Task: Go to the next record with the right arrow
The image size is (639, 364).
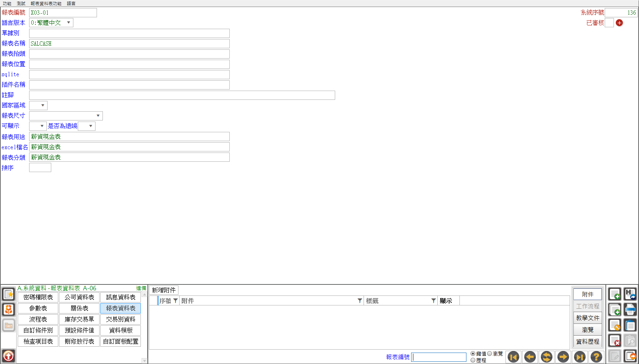Action: 563,357
